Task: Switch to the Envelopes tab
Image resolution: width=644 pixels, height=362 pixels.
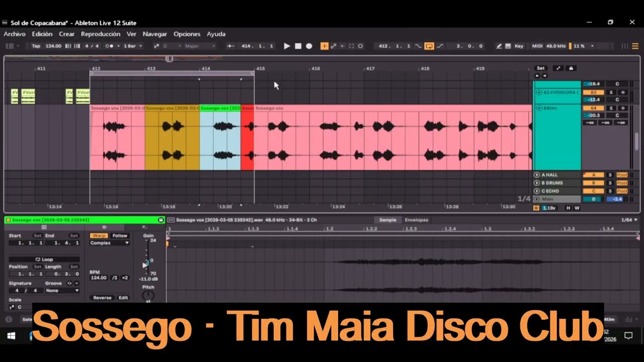Action: [417, 220]
